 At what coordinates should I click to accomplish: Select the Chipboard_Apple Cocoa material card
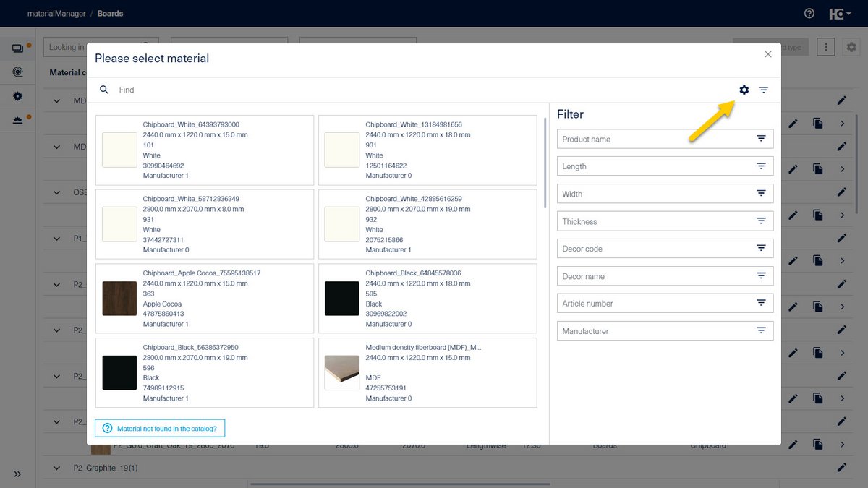tap(203, 298)
